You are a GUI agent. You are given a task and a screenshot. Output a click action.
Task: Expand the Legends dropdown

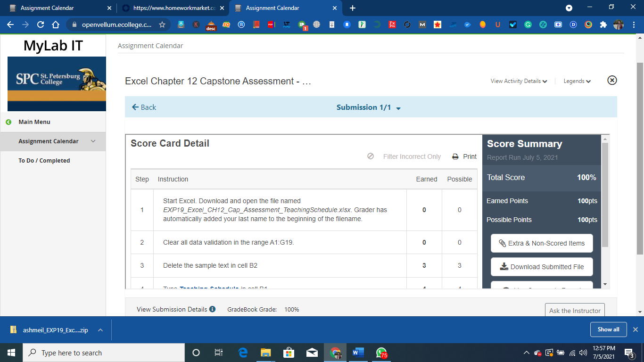(577, 81)
